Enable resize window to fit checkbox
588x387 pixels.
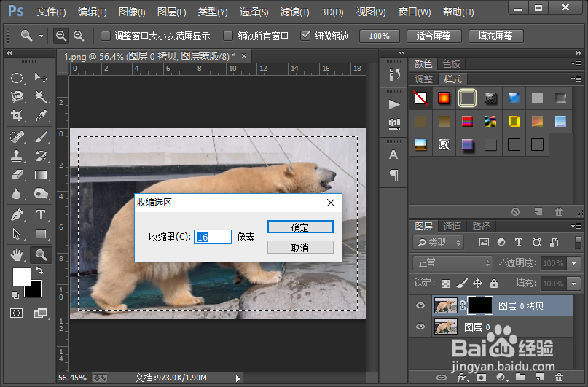point(106,36)
